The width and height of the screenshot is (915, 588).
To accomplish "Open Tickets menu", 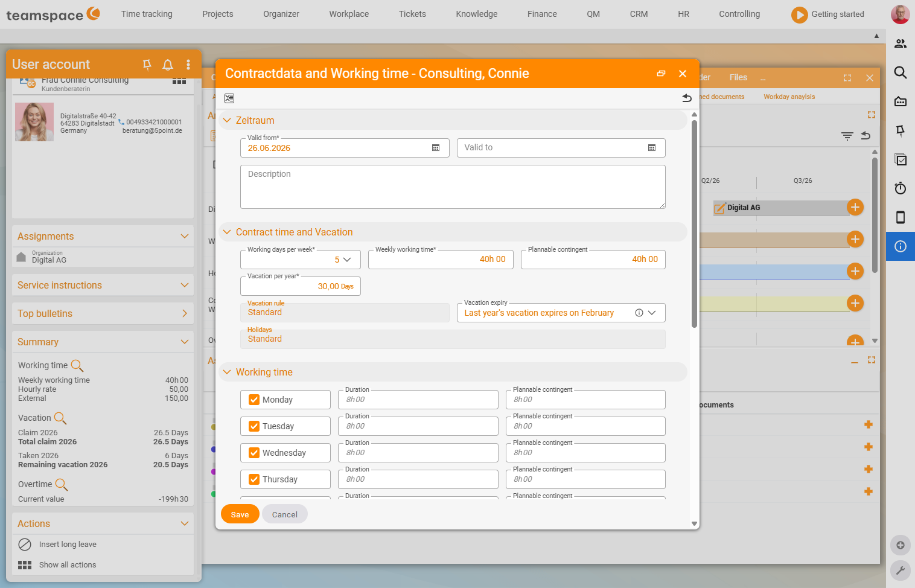I will 412,14.
